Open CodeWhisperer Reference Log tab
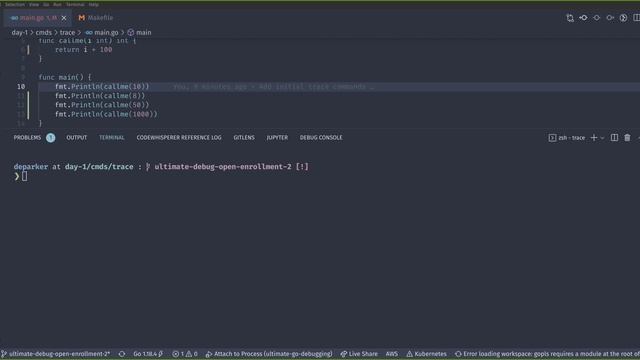 click(x=179, y=138)
